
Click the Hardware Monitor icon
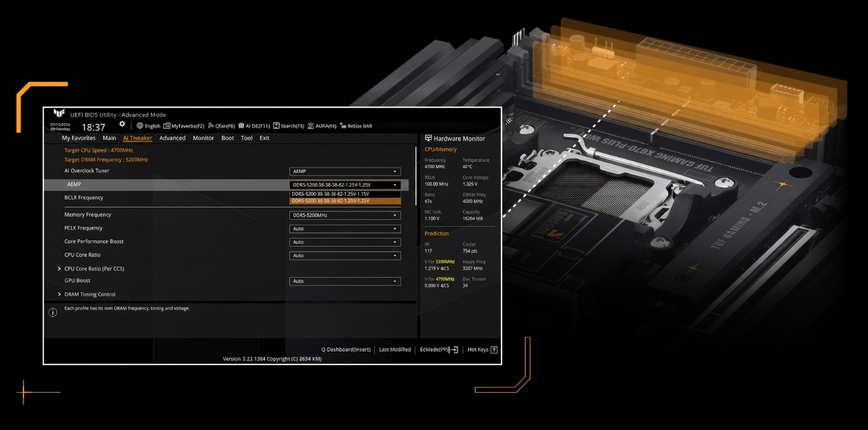coord(428,139)
